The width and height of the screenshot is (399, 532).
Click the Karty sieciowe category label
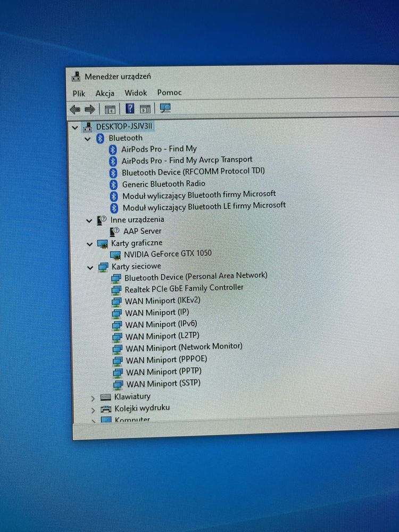[x=136, y=267]
